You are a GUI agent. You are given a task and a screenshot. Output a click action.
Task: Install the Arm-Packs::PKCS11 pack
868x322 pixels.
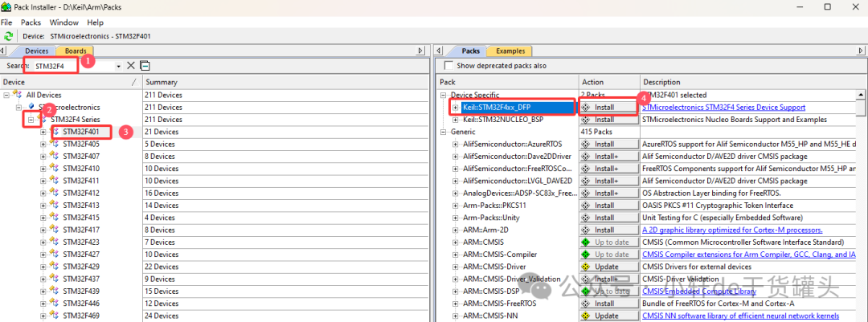pyautogui.click(x=610, y=206)
